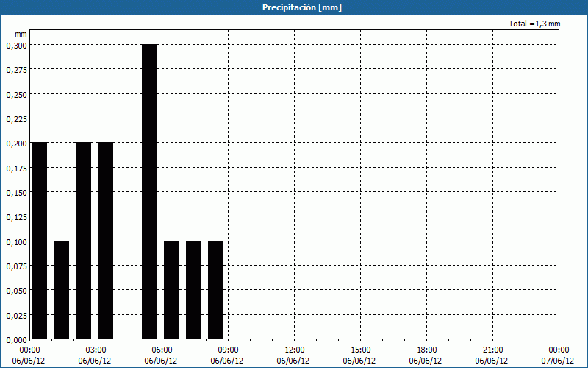Click the 0,100 y-axis label

click(x=16, y=242)
